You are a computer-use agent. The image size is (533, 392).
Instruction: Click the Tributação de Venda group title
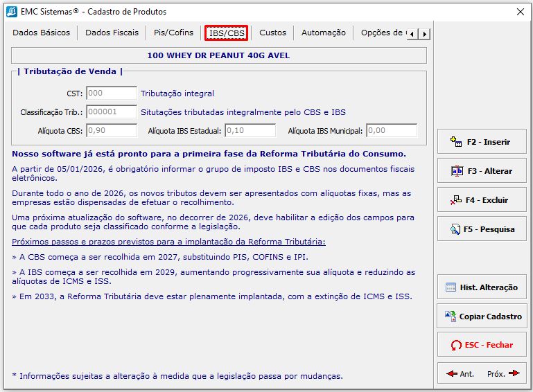70,71
